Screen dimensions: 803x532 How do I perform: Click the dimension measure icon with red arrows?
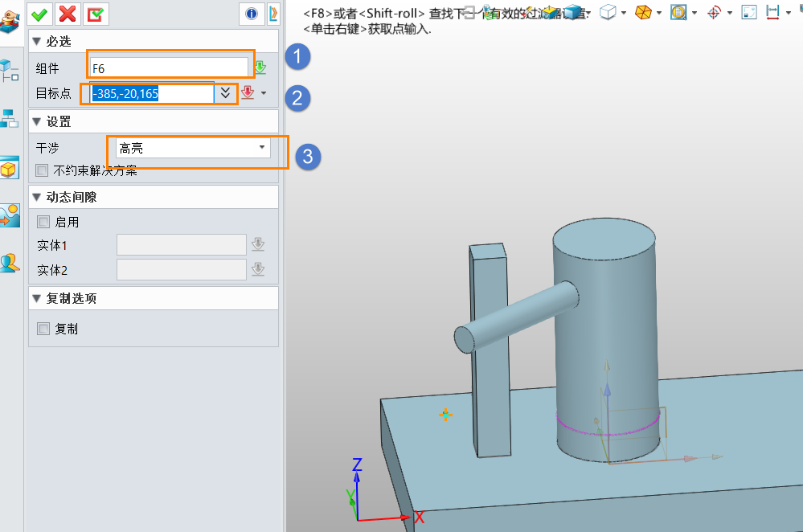point(772,12)
